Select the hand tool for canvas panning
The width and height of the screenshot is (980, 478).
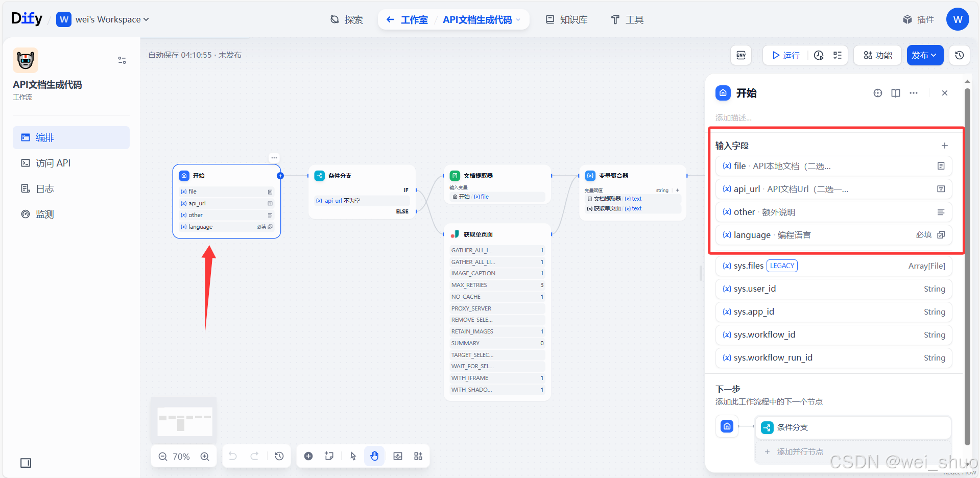(x=374, y=456)
